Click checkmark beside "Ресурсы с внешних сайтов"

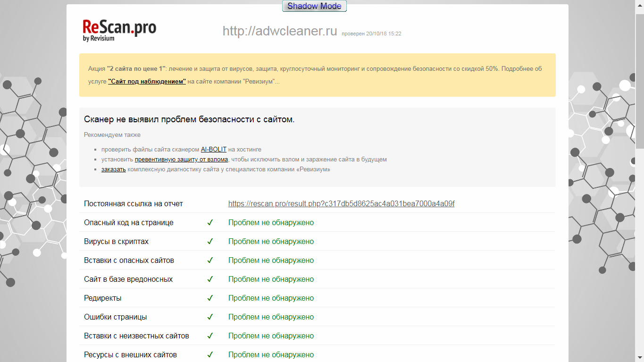(x=210, y=354)
